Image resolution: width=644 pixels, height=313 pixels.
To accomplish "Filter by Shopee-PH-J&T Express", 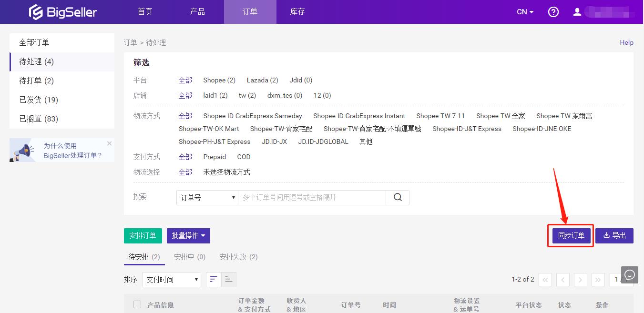I will [215, 142].
